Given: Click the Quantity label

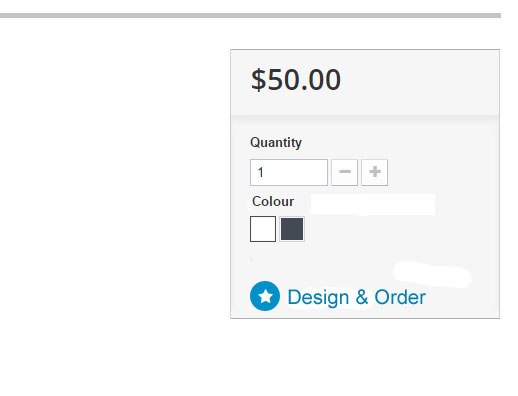Looking at the screenshot, I should pyautogui.click(x=276, y=143).
